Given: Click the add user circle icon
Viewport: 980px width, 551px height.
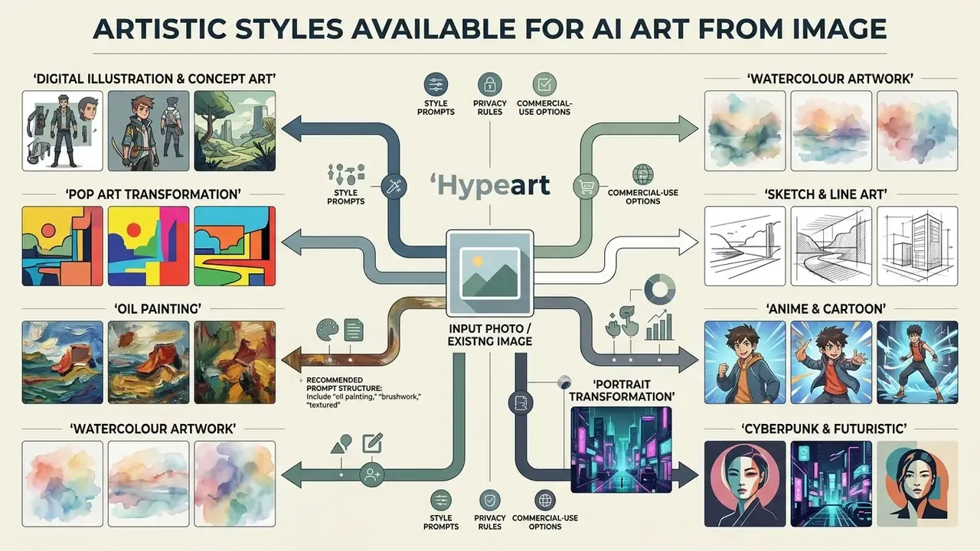Looking at the screenshot, I should click(x=373, y=475).
